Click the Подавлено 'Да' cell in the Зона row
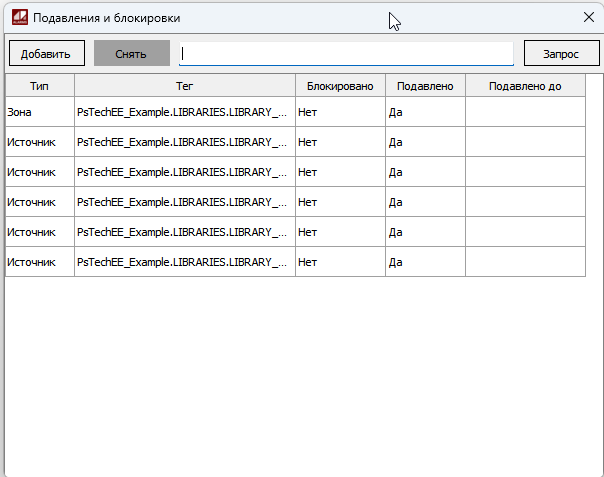 click(425, 112)
